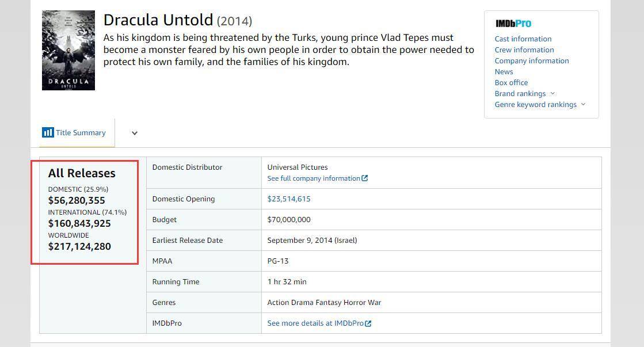Screen dimensions: 644x347
Task: Click the MPAA row label
Action: click(162, 261)
